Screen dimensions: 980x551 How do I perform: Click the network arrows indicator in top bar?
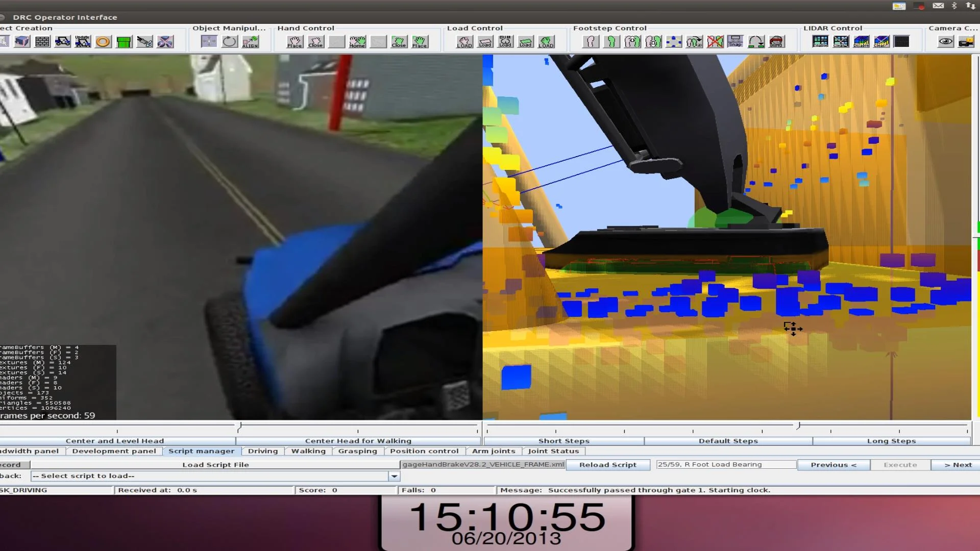click(x=970, y=6)
